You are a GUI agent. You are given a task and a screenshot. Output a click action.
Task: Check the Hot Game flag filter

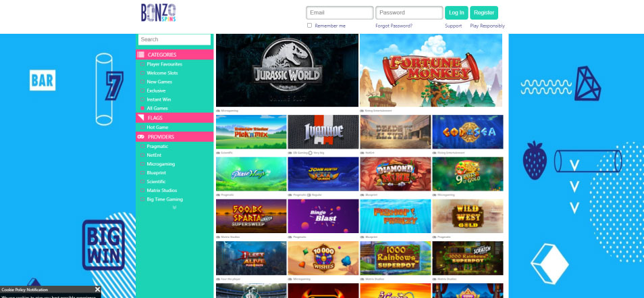142,128
